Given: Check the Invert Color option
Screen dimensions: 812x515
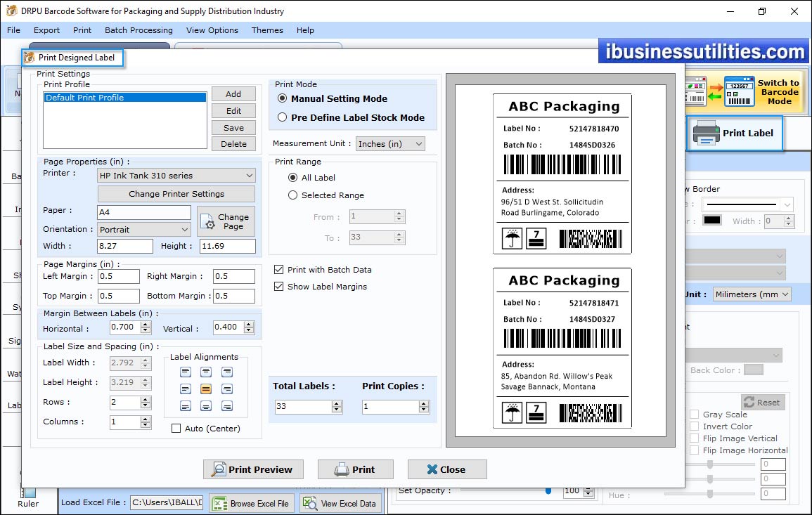Looking at the screenshot, I should tap(695, 426).
